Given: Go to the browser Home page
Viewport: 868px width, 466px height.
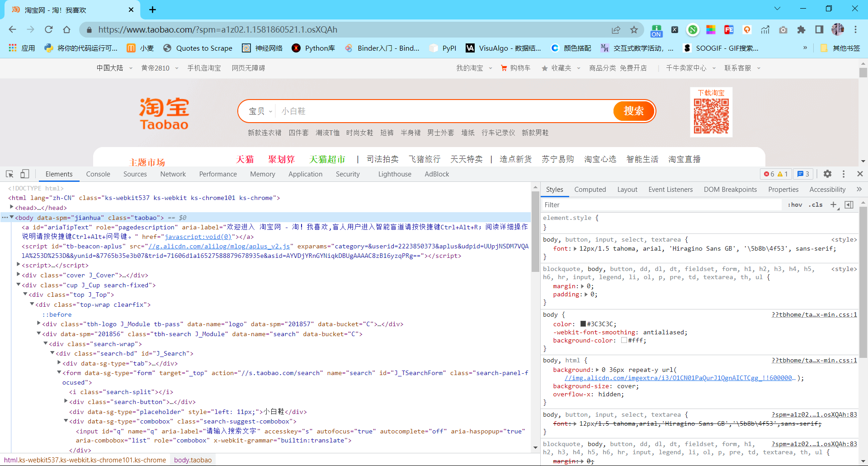Looking at the screenshot, I should point(67,29).
